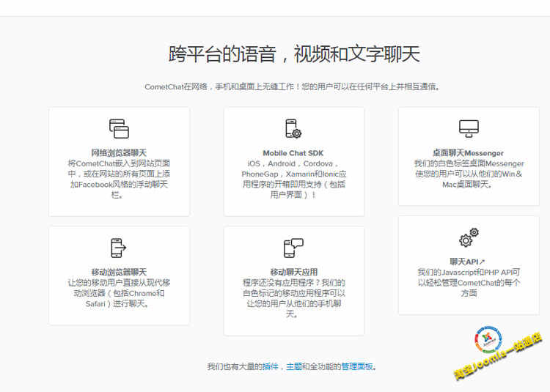Screen dimensions: 550x392
Task: Click the description listing iOS, Android, Cordova
Action: (293, 179)
